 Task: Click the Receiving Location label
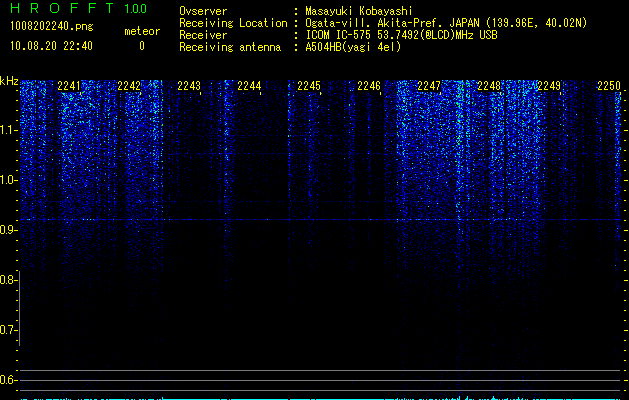(x=233, y=23)
